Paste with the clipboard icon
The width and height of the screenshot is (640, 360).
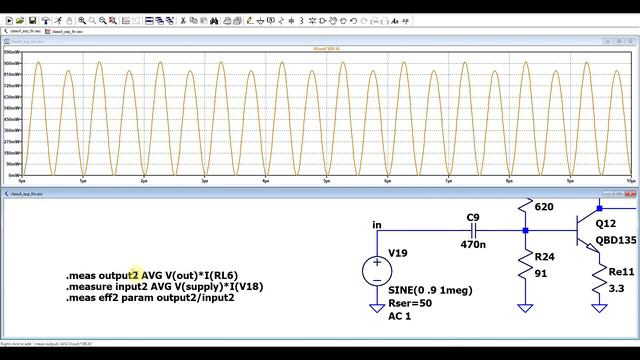[x=204, y=20]
